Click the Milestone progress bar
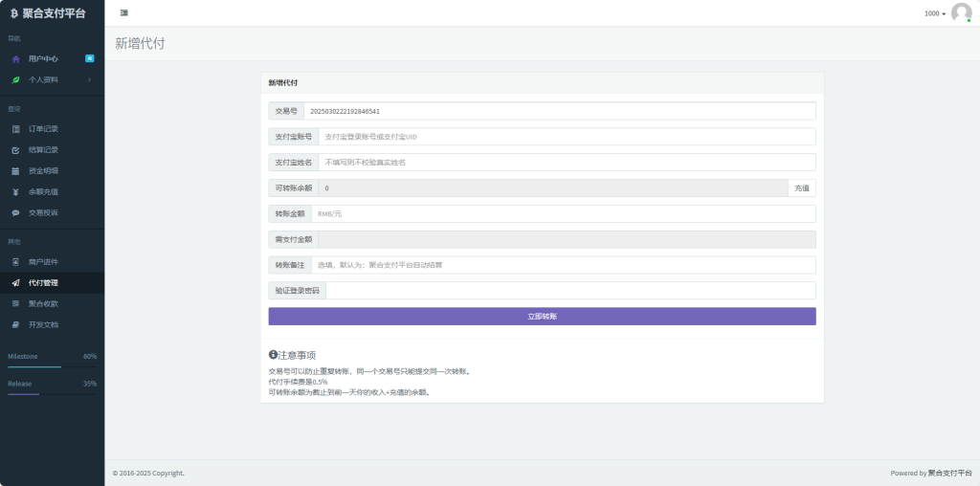The height and width of the screenshot is (486, 980). [x=53, y=366]
